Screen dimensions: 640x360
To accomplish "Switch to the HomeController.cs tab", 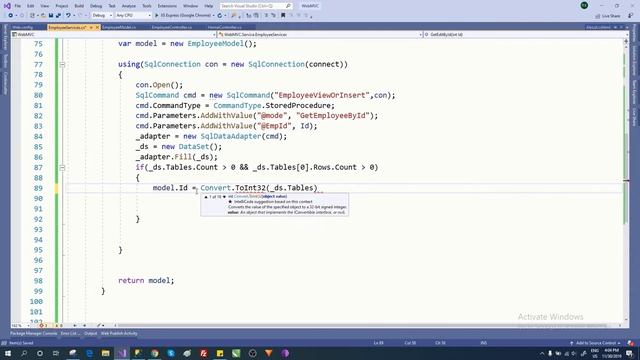I will click(x=224, y=27).
